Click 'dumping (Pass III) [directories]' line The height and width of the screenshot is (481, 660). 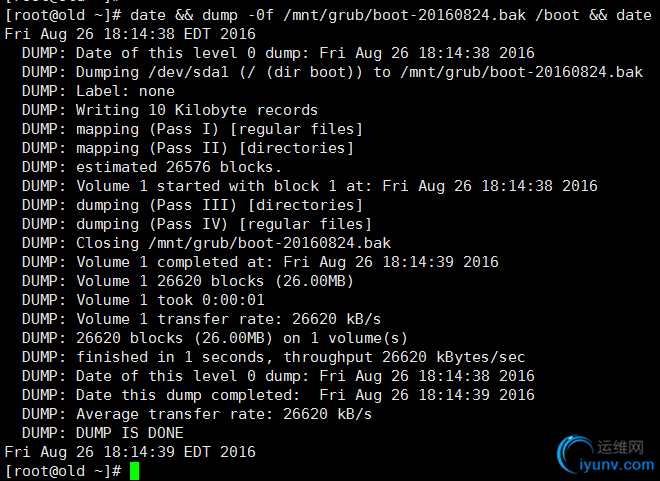[x=192, y=205]
